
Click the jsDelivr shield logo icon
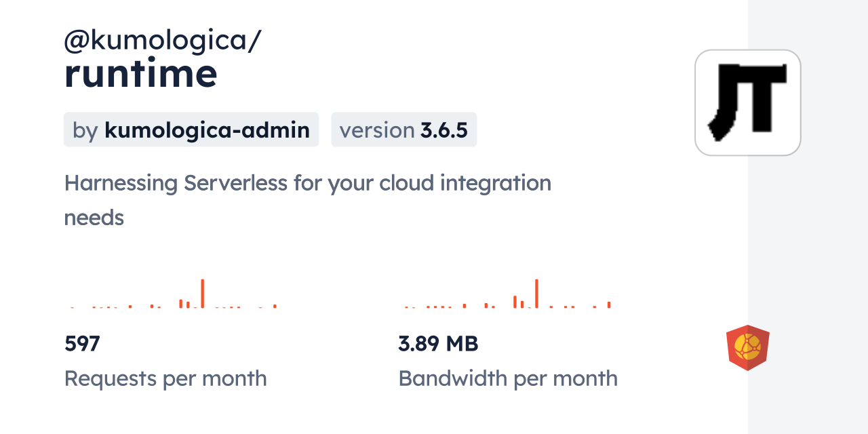tap(747, 347)
